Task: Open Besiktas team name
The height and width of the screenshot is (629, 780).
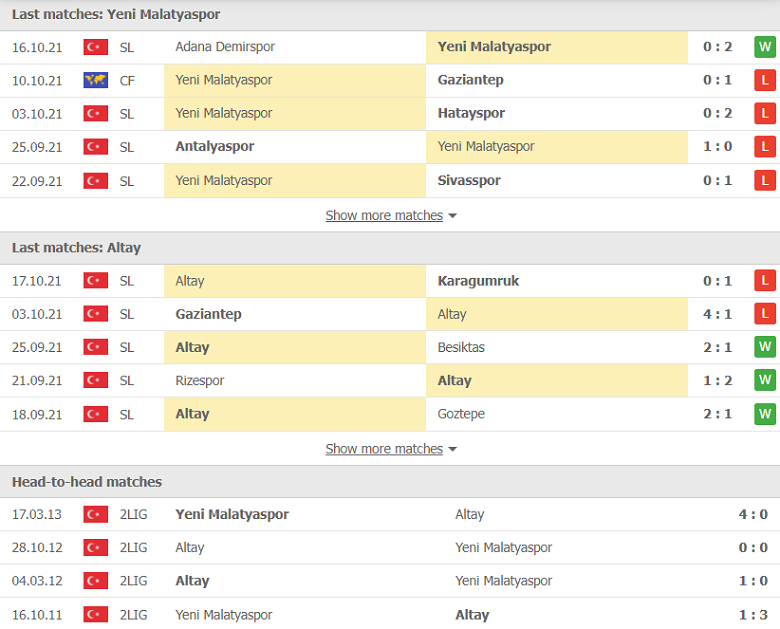Action: (x=461, y=347)
